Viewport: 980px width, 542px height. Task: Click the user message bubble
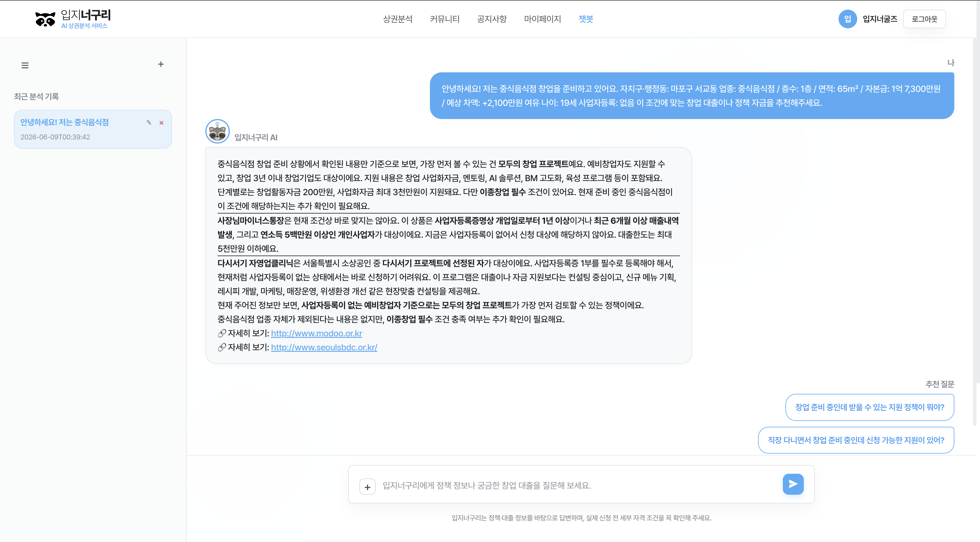tap(692, 95)
